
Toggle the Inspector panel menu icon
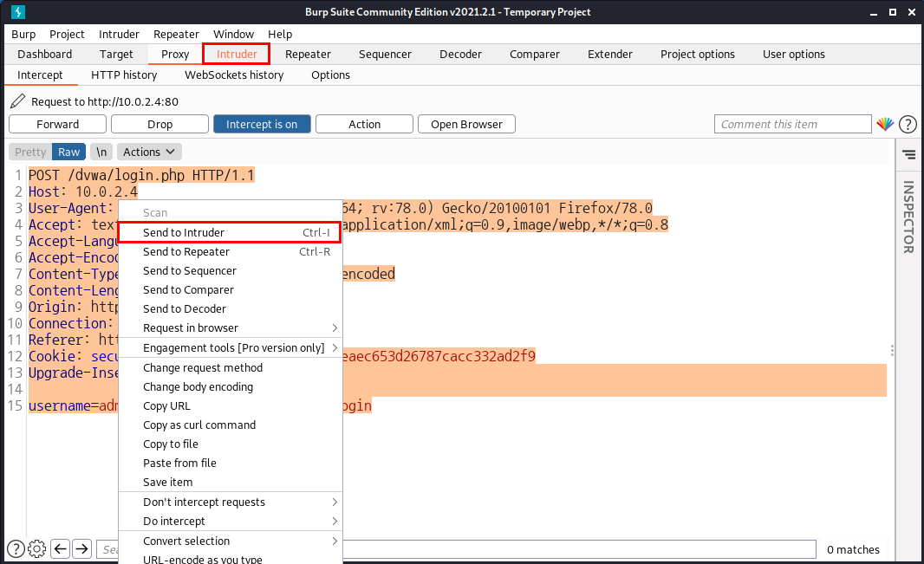pos(908,154)
